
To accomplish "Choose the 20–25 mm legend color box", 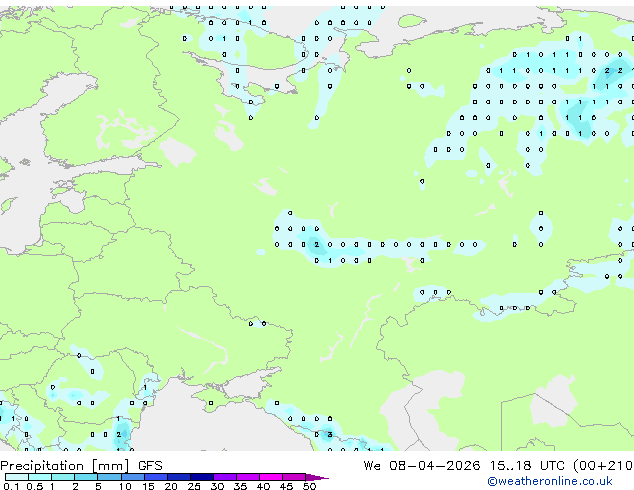I will (178, 477).
